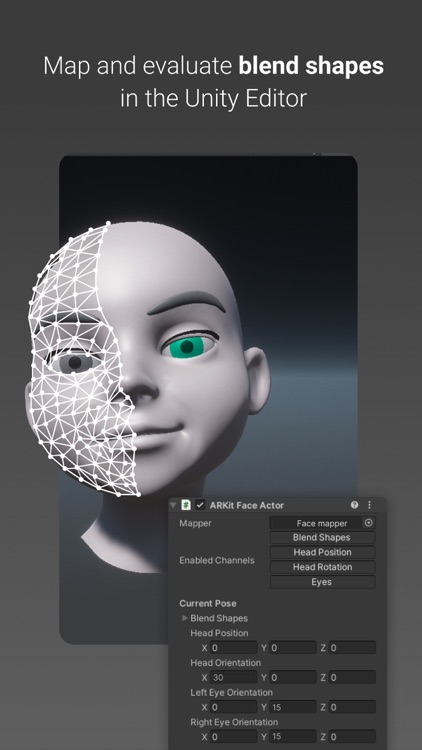Open the Mapper object picker icon
The width and height of the screenshot is (422, 750).
[368, 523]
